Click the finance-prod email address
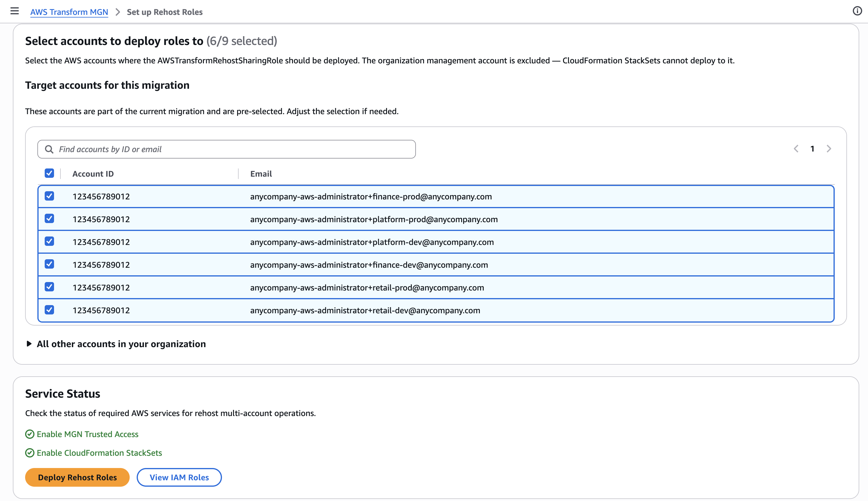This screenshot has height=501, width=868. (371, 196)
